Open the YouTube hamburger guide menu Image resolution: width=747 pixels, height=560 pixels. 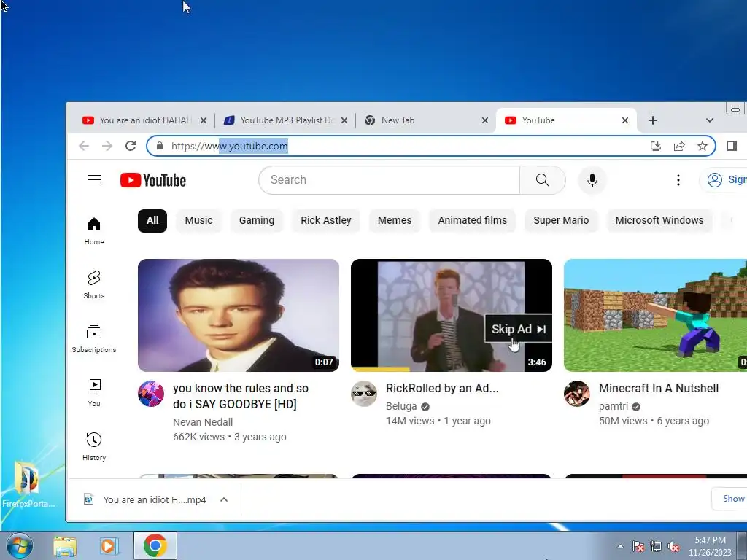[x=94, y=180]
